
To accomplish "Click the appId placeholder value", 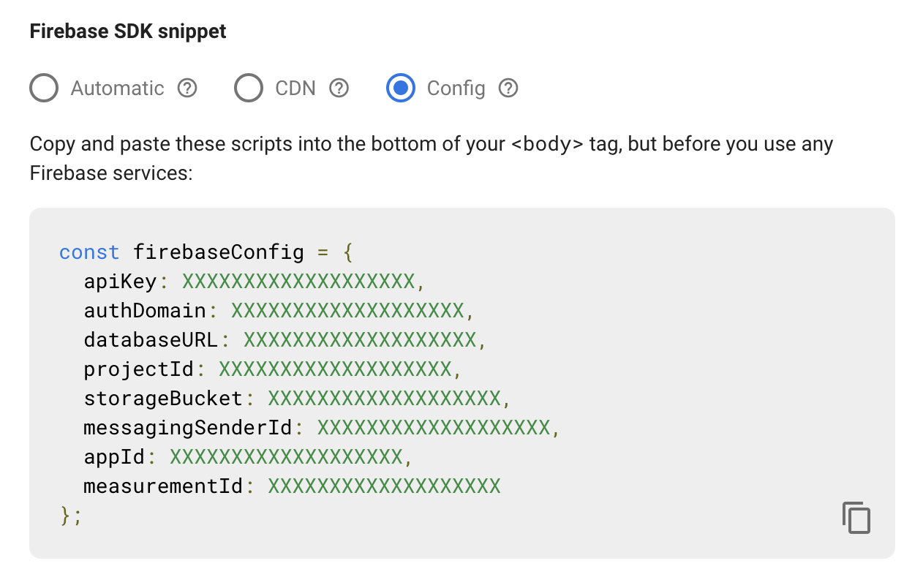I will (x=286, y=457).
